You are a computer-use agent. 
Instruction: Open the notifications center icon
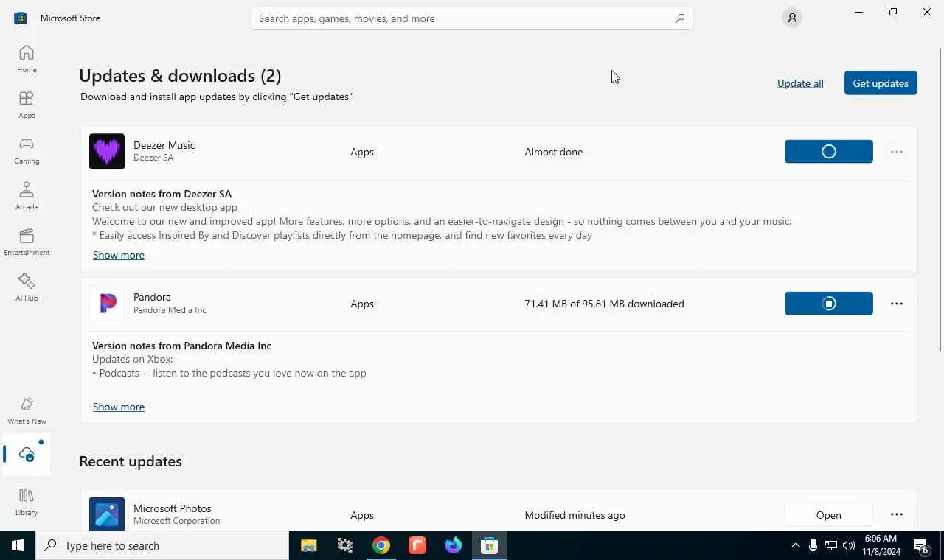point(921,545)
